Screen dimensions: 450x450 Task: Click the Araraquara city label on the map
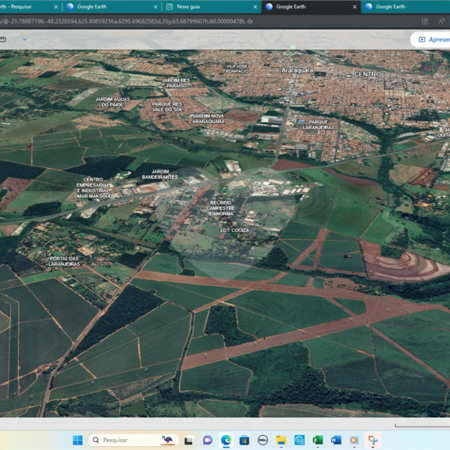point(297,70)
